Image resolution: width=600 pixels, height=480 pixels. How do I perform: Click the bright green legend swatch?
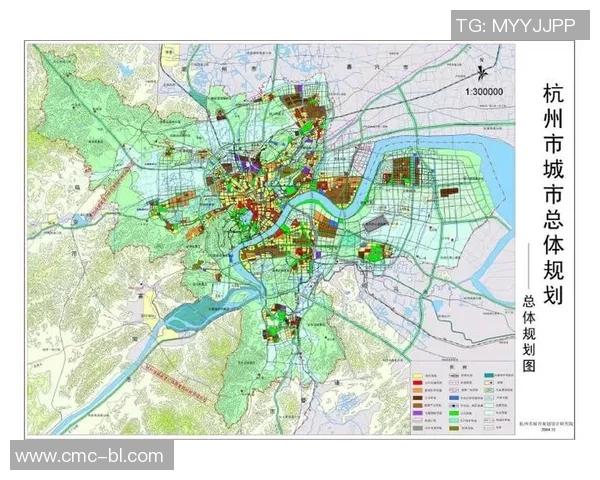(454, 413)
